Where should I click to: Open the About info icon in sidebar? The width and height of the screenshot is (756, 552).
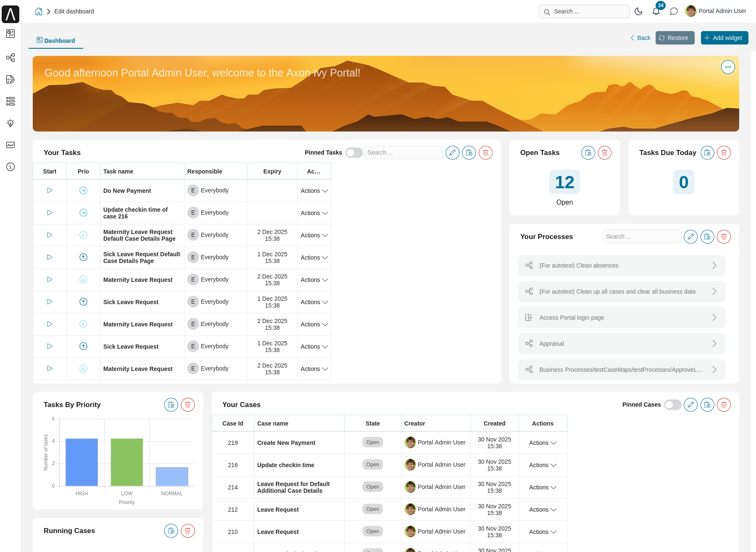(x=10, y=167)
